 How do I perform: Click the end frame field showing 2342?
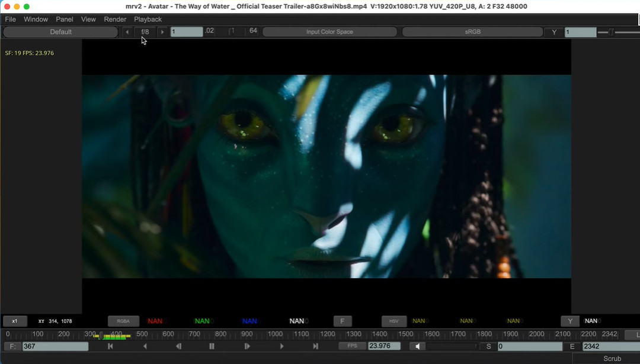(x=611, y=346)
